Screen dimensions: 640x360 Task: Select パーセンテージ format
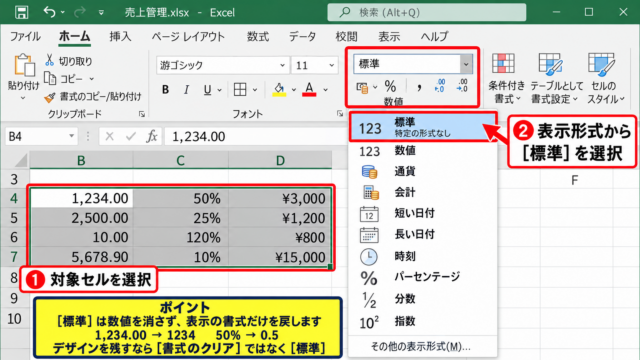423,278
